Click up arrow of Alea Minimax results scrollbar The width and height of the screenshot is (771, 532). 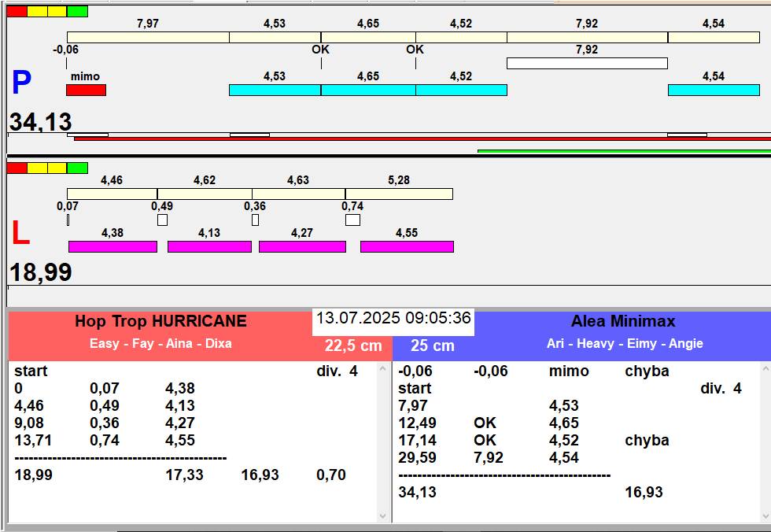(765, 368)
